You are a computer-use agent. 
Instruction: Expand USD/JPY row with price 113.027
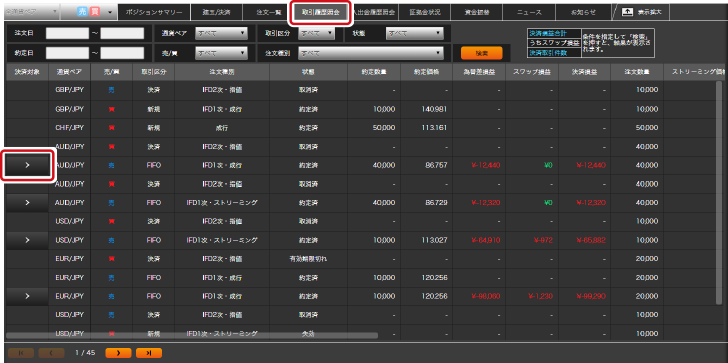point(27,240)
